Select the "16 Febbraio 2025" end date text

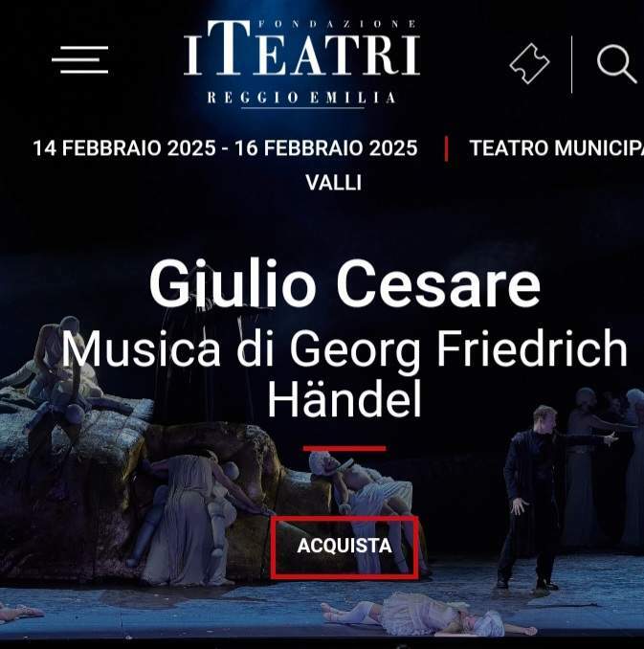(326, 148)
